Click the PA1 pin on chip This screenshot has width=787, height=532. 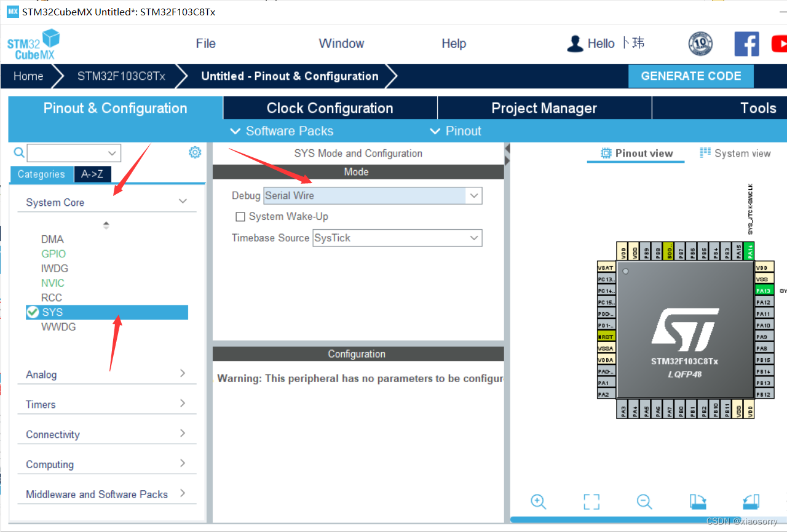pos(606,383)
